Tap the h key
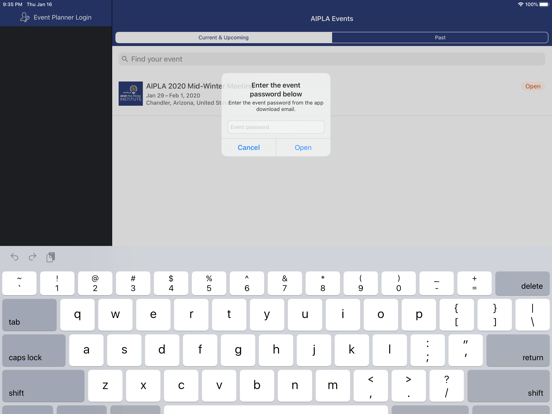The height and width of the screenshot is (414, 552). pyautogui.click(x=276, y=350)
